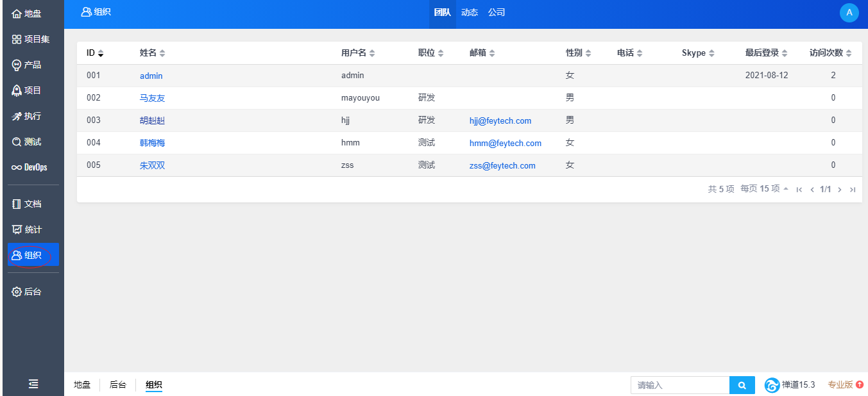Expand the 每页 15 项 page size dropdown
This screenshot has height=396, width=868.
(764, 189)
